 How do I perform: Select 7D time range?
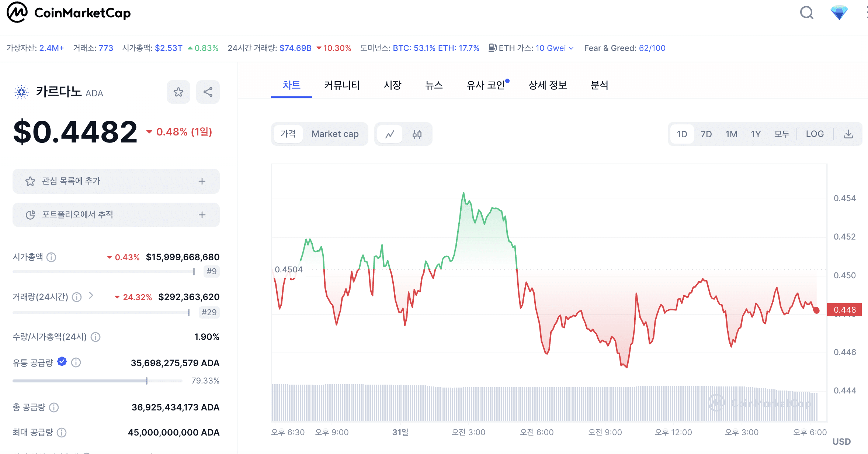[x=706, y=134]
